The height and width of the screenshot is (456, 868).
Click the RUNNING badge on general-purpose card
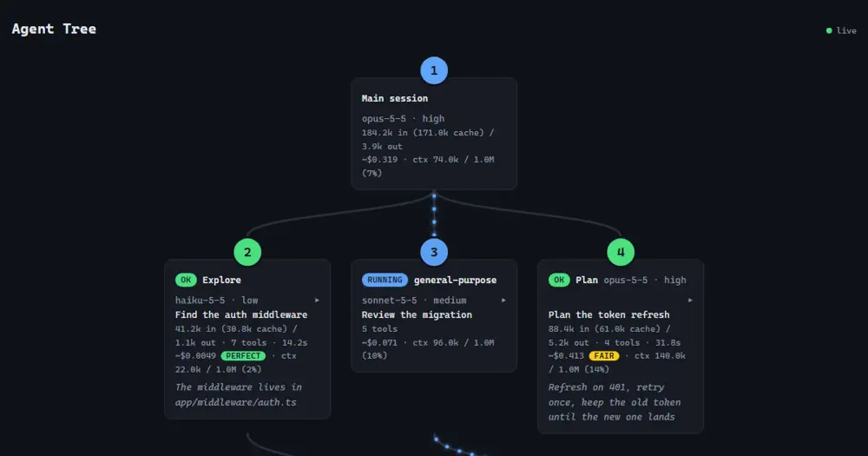(385, 280)
